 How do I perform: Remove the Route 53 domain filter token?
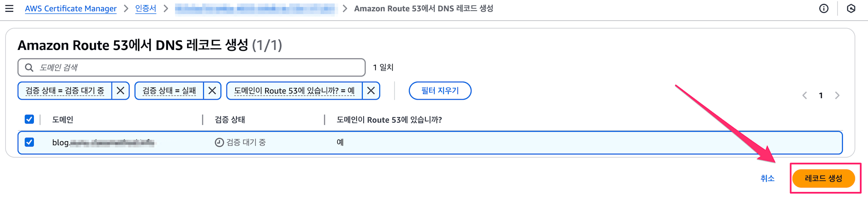click(x=371, y=90)
